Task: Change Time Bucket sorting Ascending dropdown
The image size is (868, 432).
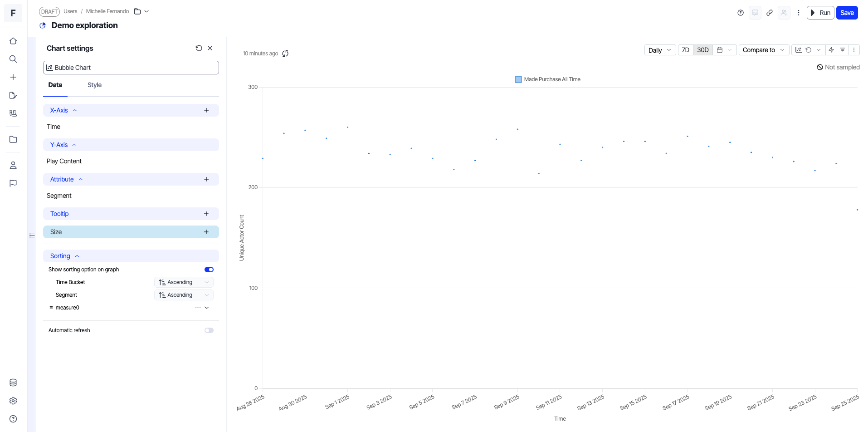Action: (x=184, y=282)
